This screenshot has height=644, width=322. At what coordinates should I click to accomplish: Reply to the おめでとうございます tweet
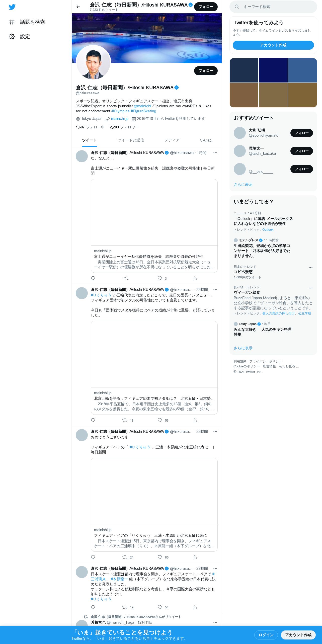click(x=93, y=557)
